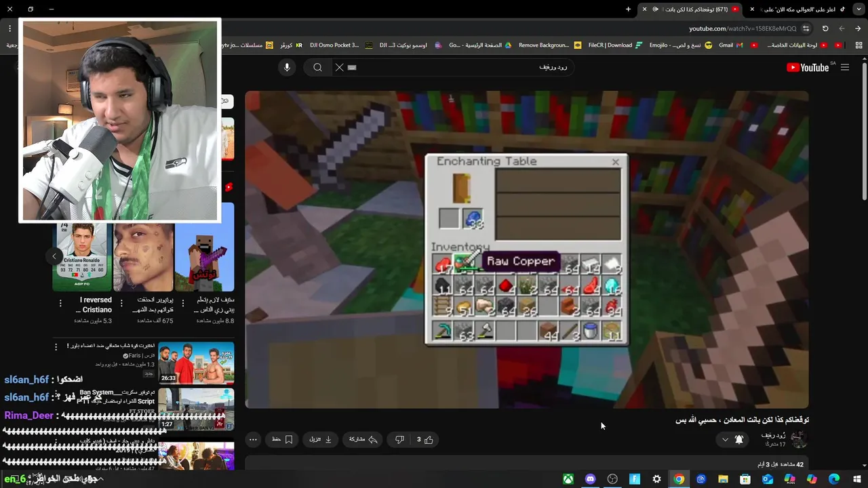
Task: Open options for the 26:33 video
Action: [56, 346]
